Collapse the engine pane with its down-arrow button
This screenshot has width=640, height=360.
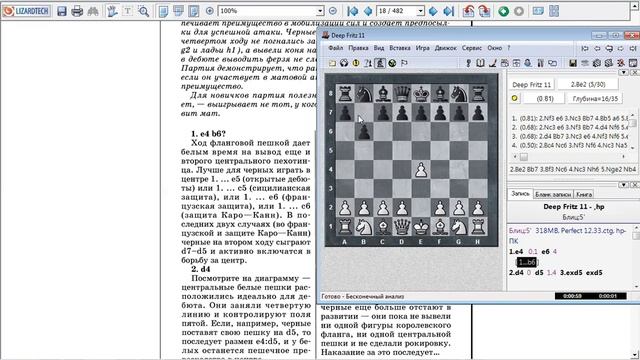point(624,72)
